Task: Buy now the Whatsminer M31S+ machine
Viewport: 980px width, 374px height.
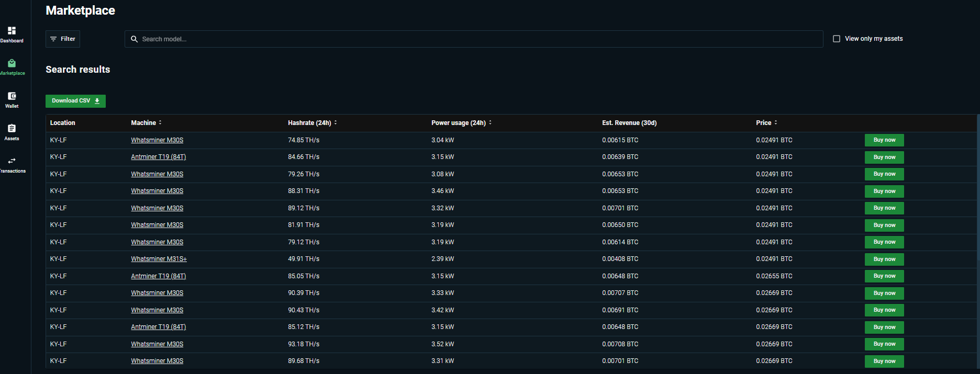Action: tap(884, 259)
